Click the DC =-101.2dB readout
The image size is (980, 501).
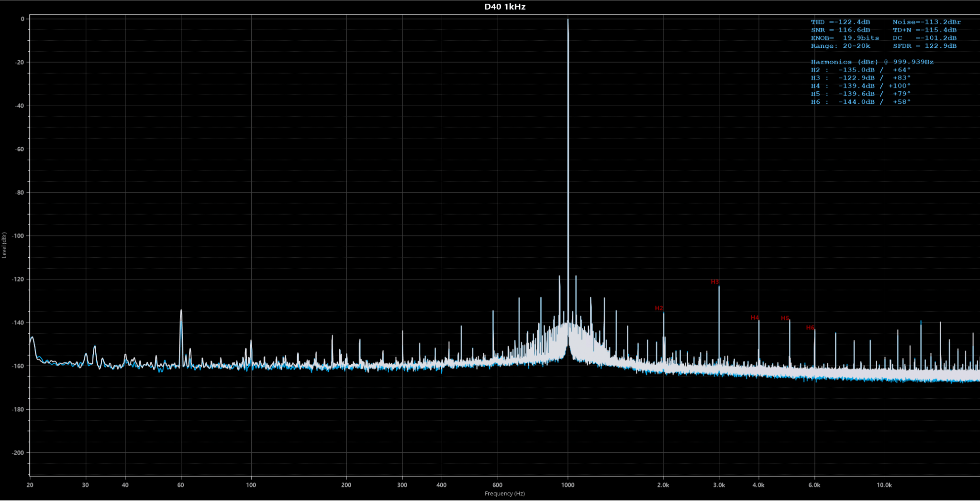point(924,38)
